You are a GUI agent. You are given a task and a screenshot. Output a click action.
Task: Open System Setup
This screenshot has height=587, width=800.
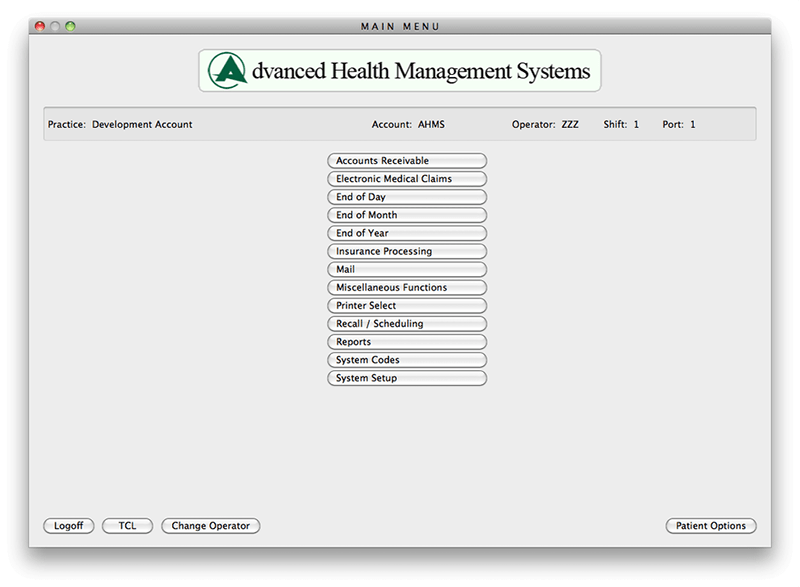pos(406,378)
